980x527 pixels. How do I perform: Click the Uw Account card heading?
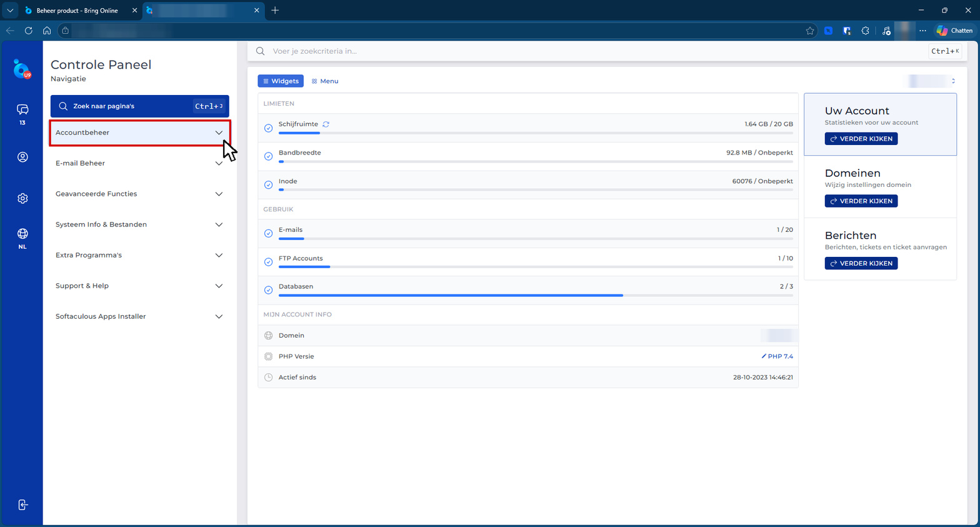click(857, 111)
